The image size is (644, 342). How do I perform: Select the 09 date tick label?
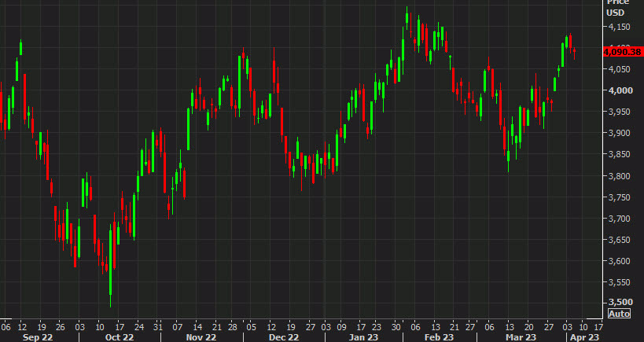(341, 327)
